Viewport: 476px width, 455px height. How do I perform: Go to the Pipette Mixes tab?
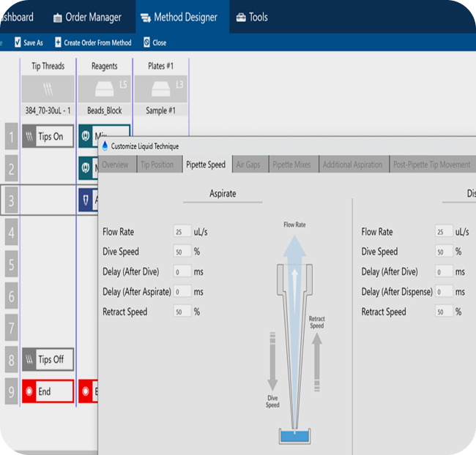click(x=291, y=165)
